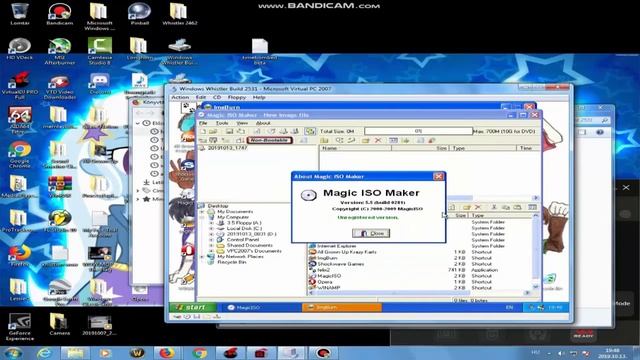The image size is (640, 360).
Task: Open the Floppy menu in Virtual PC window
Action: pos(237,98)
